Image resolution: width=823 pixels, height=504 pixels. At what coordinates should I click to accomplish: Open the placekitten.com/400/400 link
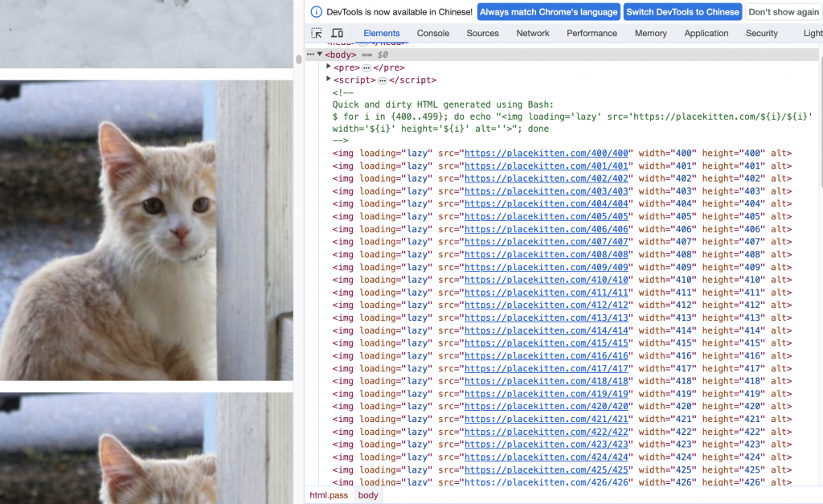click(546, 154)
